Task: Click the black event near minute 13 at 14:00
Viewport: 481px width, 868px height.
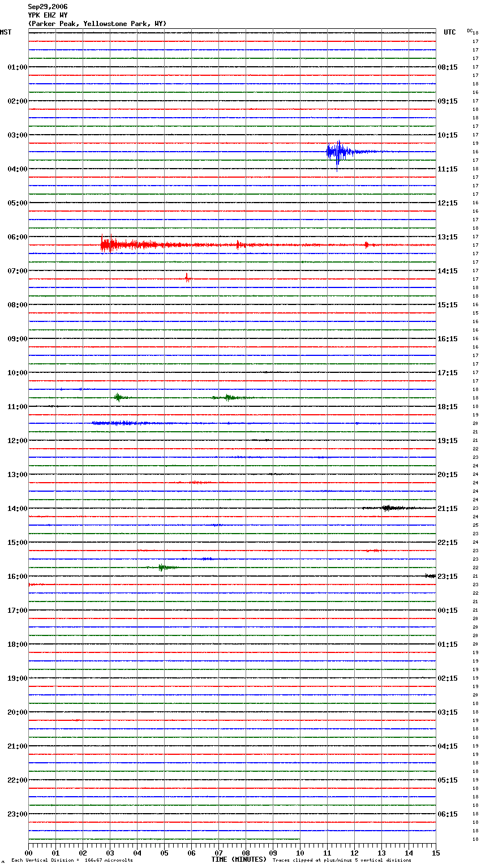Action: click(390, 508)
